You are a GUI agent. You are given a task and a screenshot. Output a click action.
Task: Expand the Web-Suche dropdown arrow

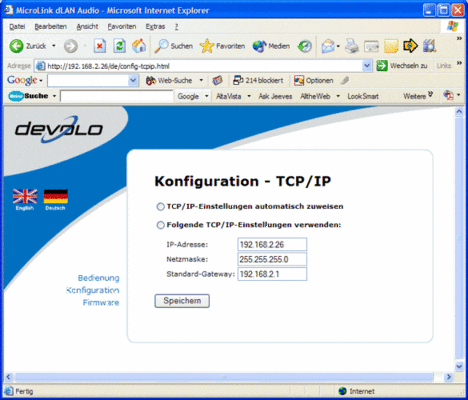(201, 80)
